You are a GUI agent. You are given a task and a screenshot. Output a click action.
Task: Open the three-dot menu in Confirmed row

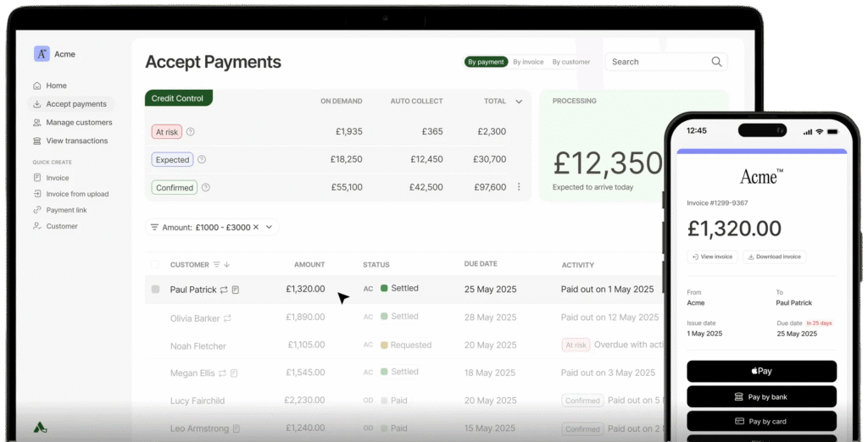coord(519,187)
